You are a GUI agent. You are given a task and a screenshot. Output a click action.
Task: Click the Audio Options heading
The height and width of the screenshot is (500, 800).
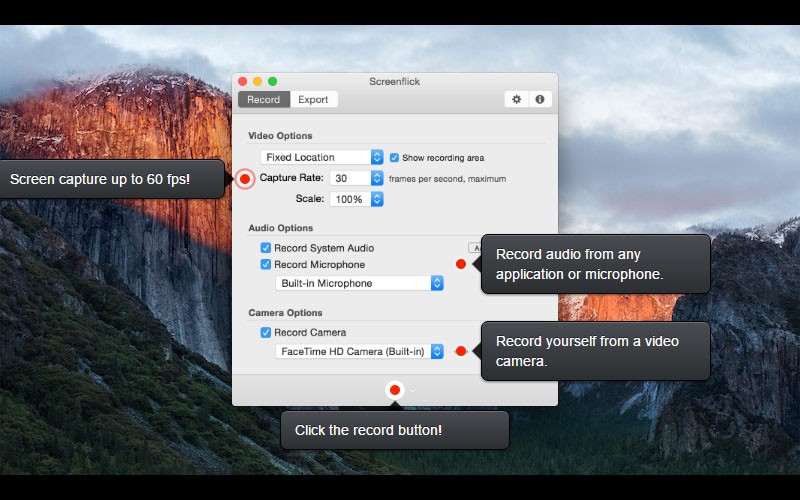[281, 228]
